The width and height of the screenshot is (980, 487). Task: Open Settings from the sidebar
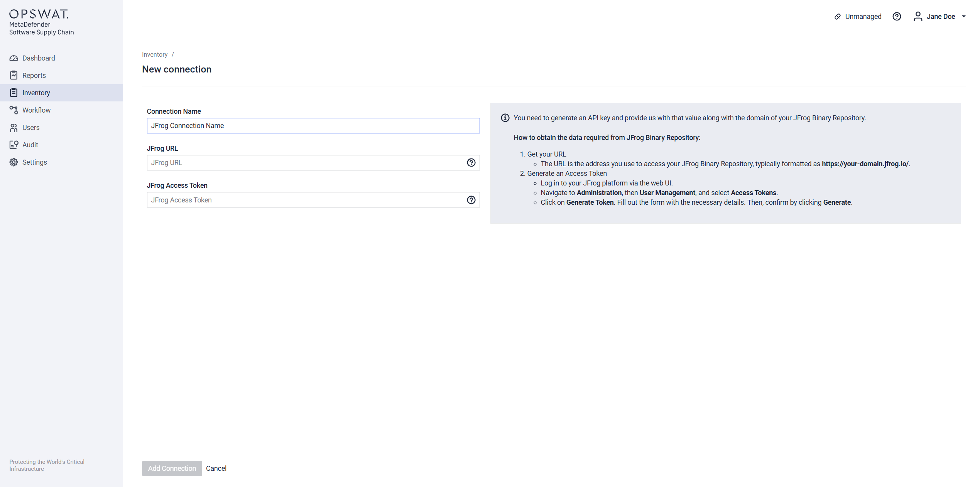tap(61, 162)
